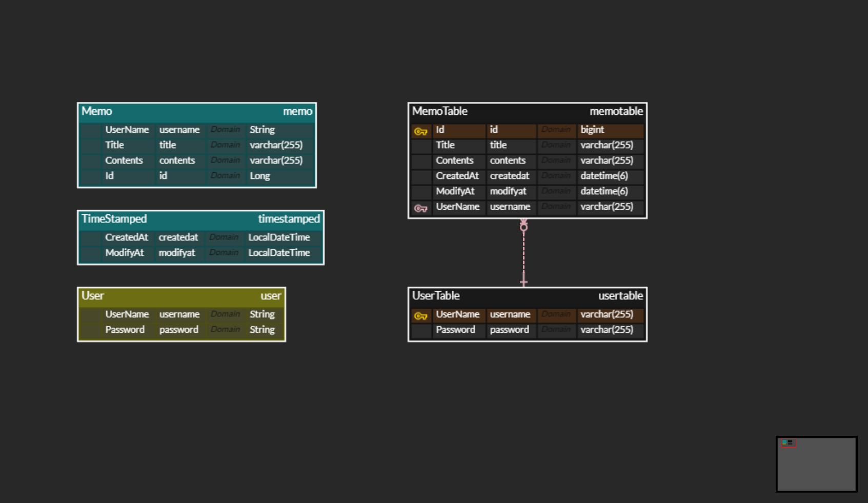868x503 pixels.
Task: Click lowercase 'password' physical name in UserTable
Action: (510, 330)
